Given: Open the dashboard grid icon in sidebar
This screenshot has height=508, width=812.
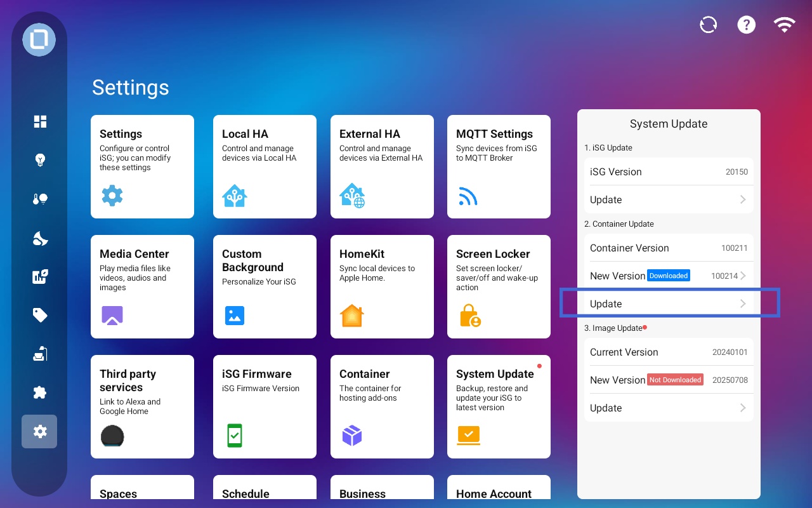Looking at the screenshot, I should [40, 121].
